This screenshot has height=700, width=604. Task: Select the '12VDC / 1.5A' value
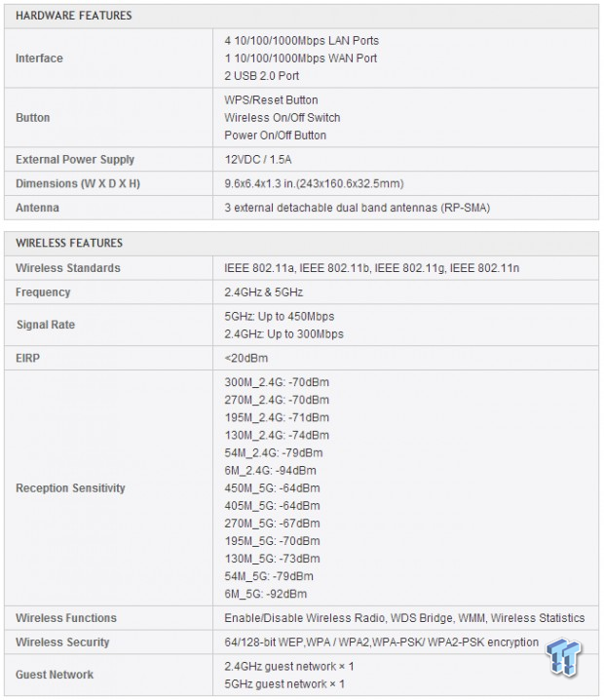point(258,159)
